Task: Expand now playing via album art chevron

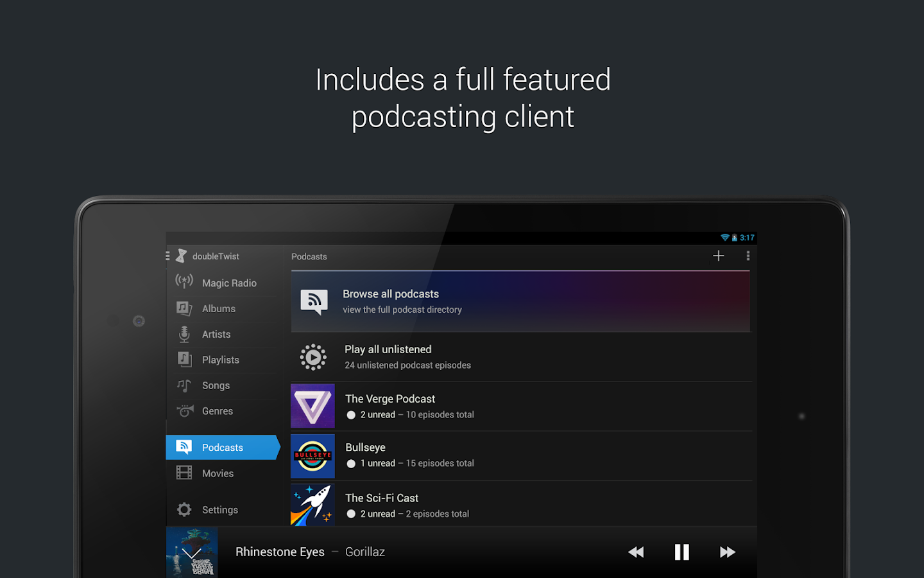Action: pyautogui.click(x=192, y=552)
